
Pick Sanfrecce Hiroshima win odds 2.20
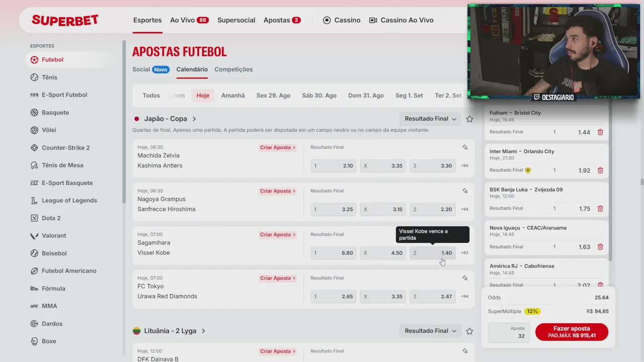[x=433, y=210]
